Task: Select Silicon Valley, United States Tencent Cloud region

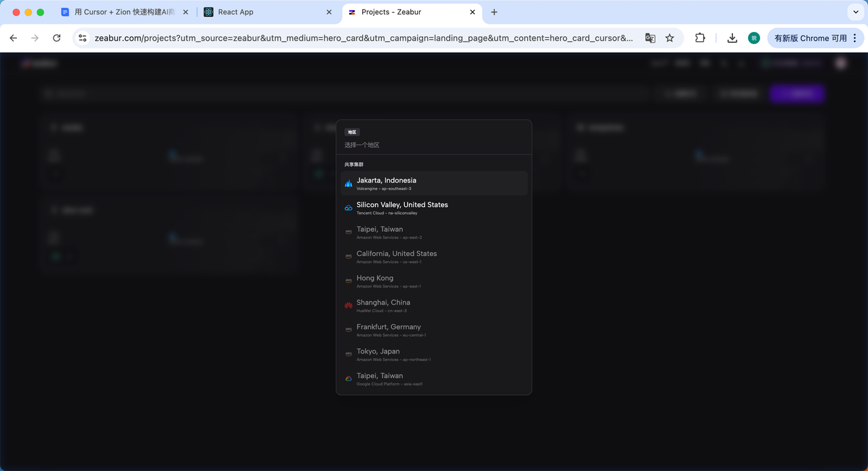Action: coord(434,208)
